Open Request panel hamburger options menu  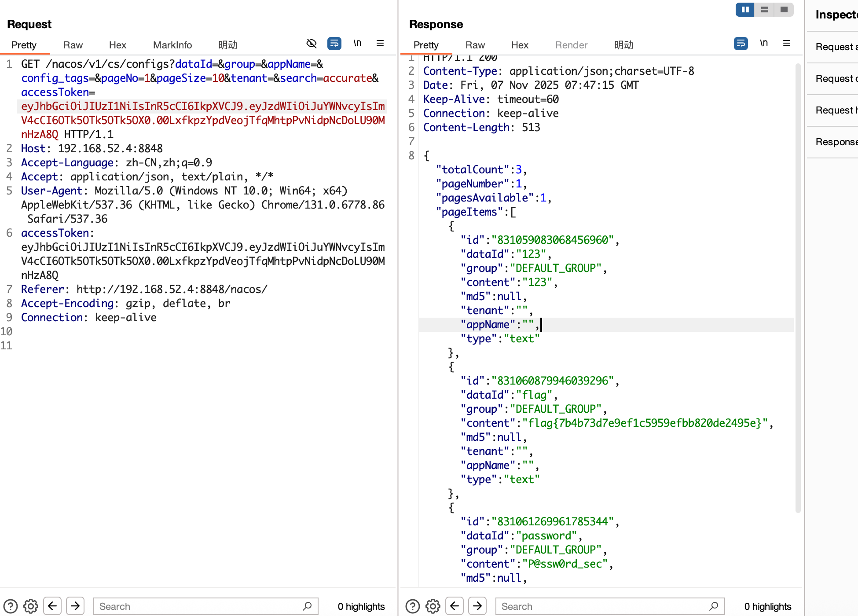380,43
